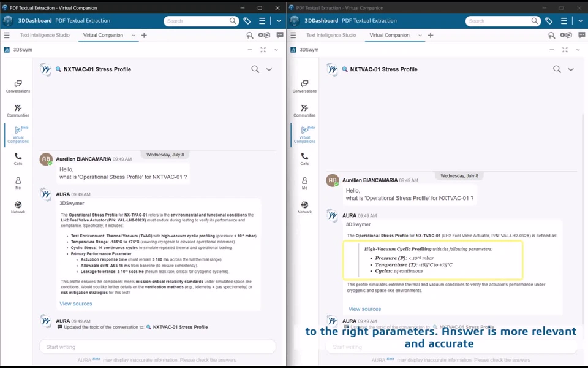Open Calls in left window sidebar
This screenshot has height=368, width=588.
pyautogui.click(x=18, y=159)
